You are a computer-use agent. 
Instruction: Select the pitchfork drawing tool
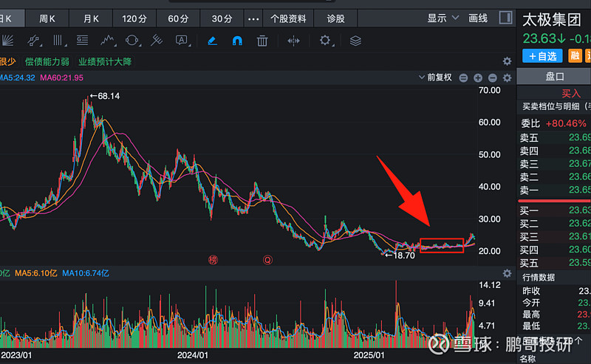point(157,41)
